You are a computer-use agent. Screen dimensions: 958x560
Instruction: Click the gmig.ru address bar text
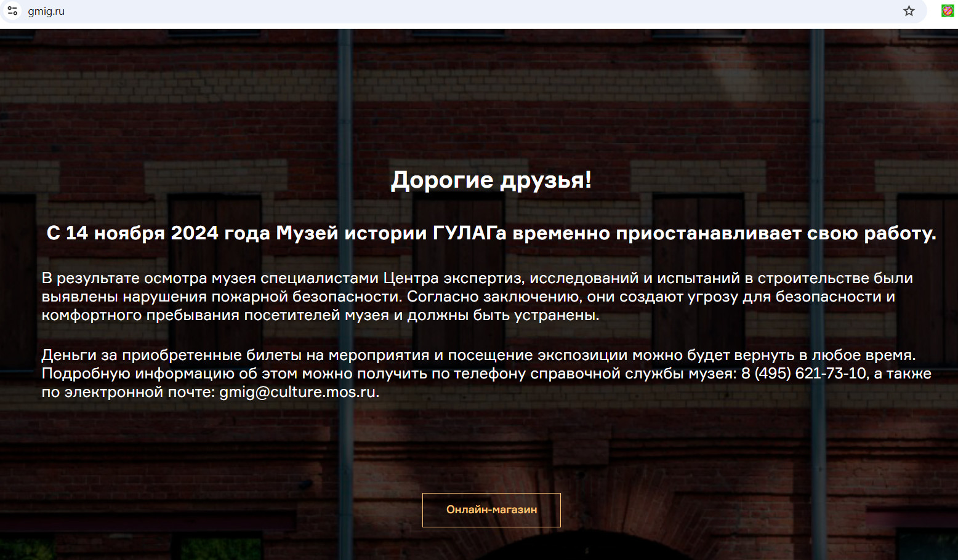(x=46, y=11)
